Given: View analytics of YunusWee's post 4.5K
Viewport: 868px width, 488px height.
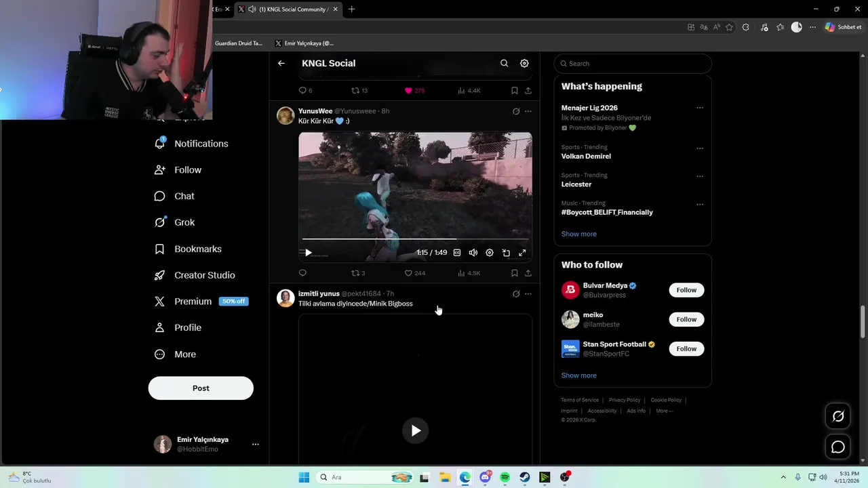Looking at the screenshot, I should 469,273.
